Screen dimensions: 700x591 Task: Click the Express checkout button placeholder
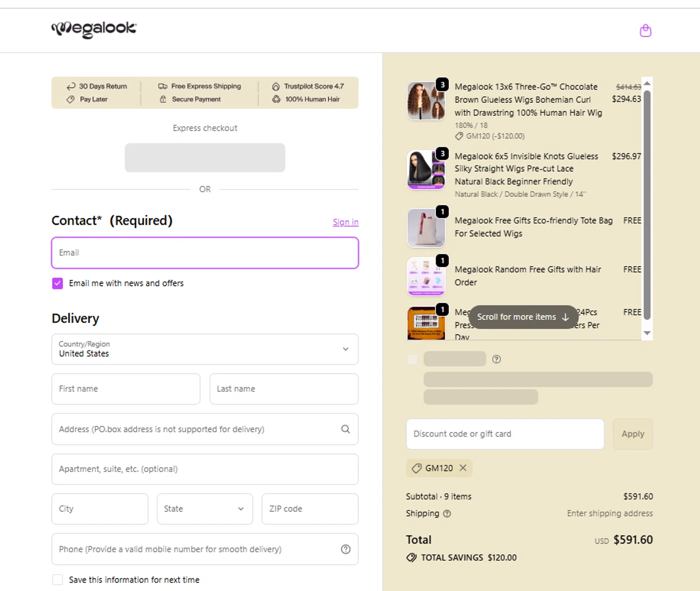coord(205,158)
